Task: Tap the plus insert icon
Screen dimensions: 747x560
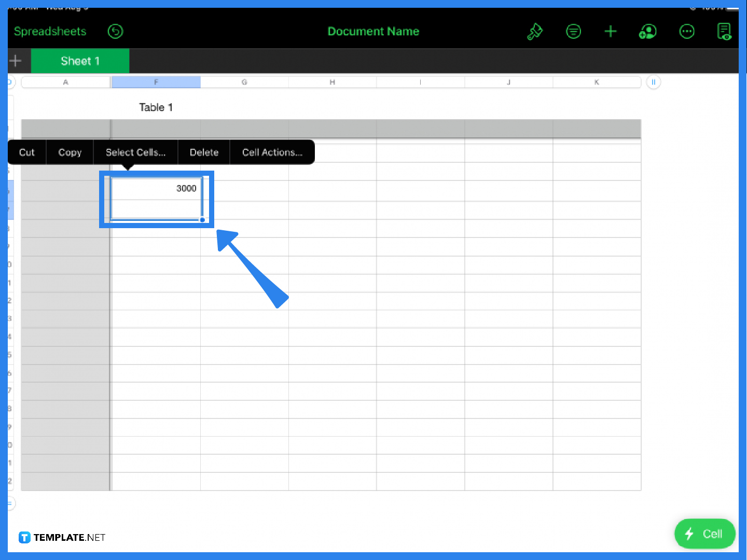Action: (611, 32)
